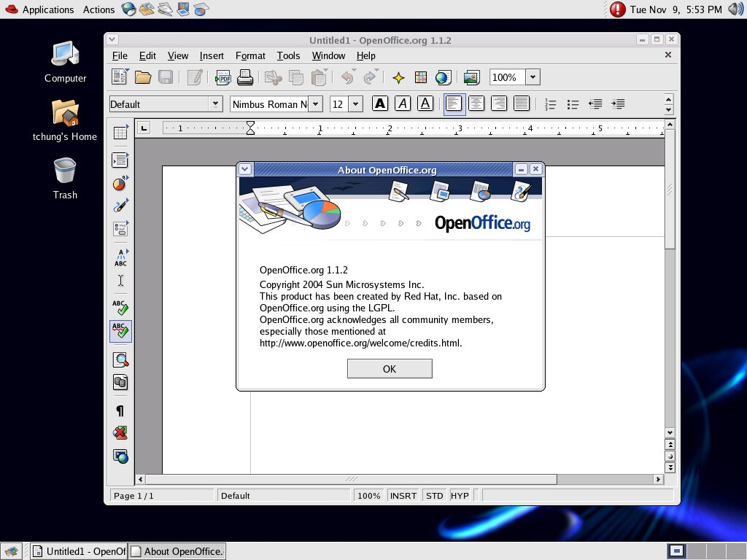Open the About dialog's window menu arrow
This screenshot has width=747, height=560.
click(245, 169)
